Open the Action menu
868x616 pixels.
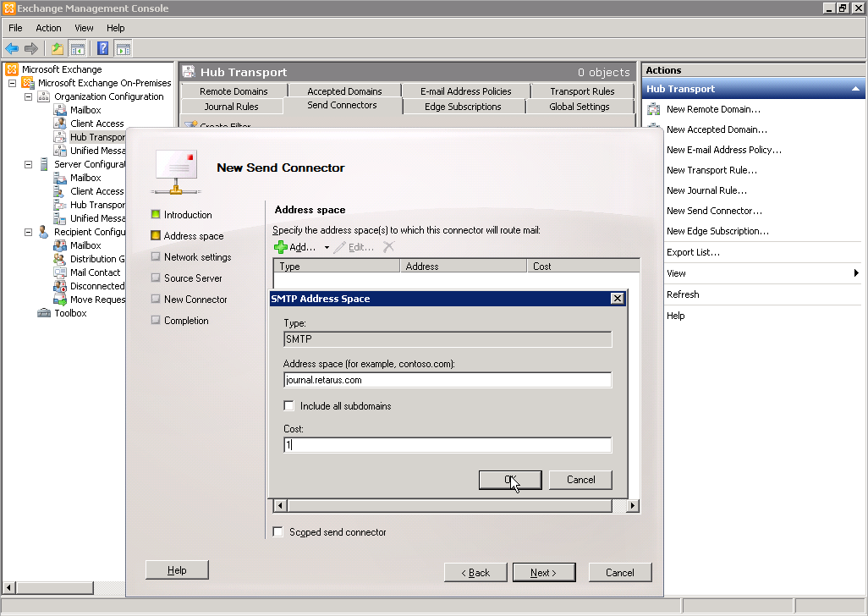pos(48,28)
